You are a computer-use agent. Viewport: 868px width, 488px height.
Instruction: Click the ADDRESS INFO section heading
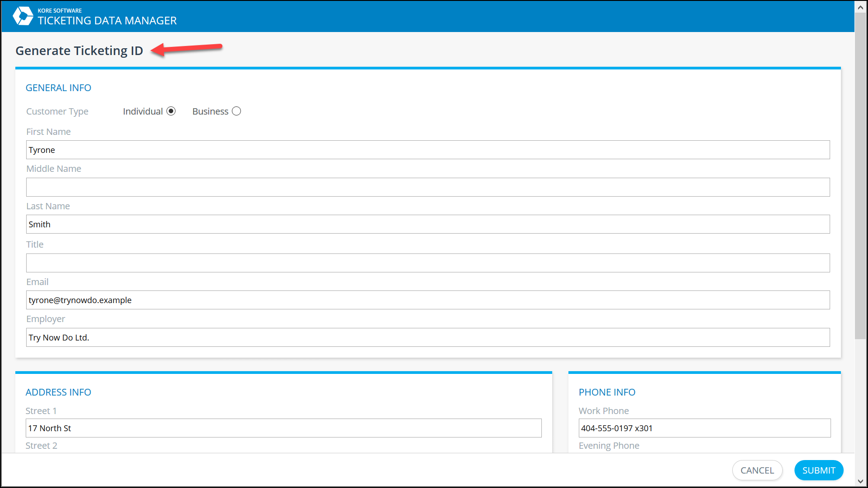58,392
